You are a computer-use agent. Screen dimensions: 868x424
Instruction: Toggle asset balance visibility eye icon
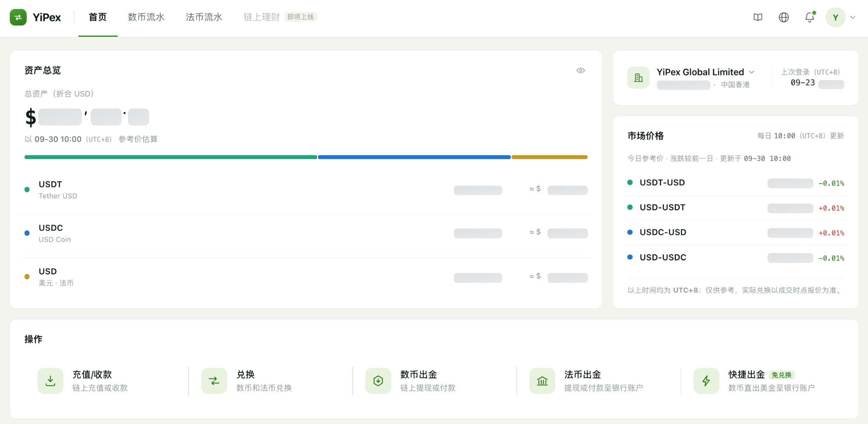tap(581, 70)
